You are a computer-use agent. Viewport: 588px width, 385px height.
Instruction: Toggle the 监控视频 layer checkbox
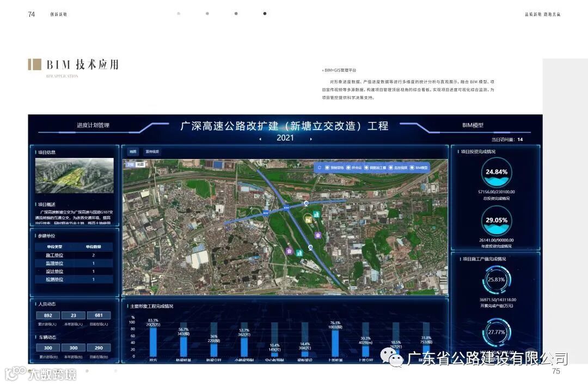coord(391,168)
